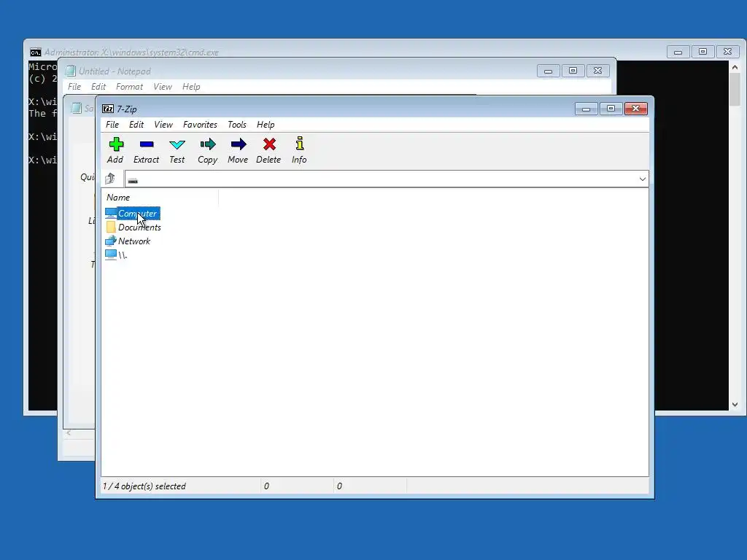The image size is (747, 560).
Task: Open Notepad's Format menu
Action: [130, 87]
